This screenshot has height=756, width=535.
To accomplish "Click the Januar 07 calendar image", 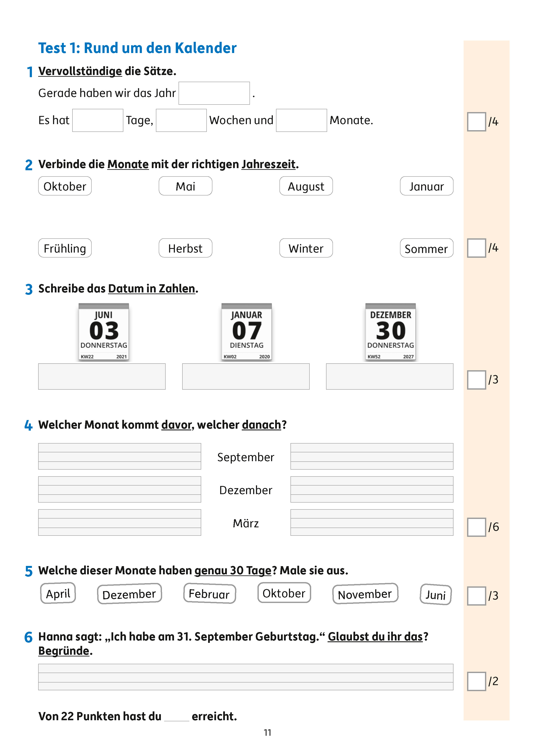I will pyautogui.click(x=246, y=332).
